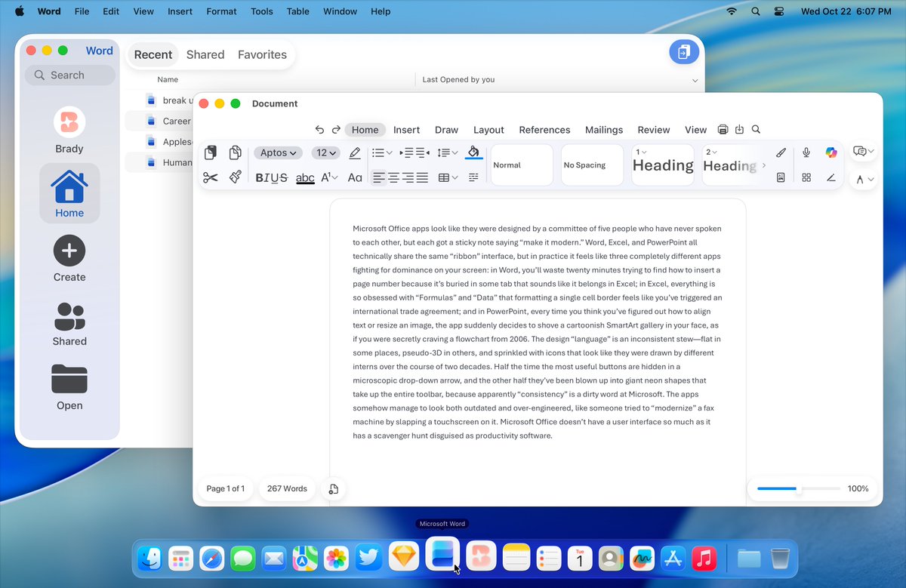Toggle Italic formatting
This screenshot has width=906, height=588.
pos(267,178)
